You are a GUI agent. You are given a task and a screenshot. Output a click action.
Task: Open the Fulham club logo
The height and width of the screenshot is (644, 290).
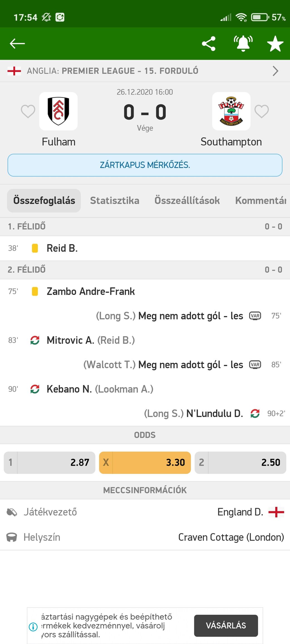58,111
